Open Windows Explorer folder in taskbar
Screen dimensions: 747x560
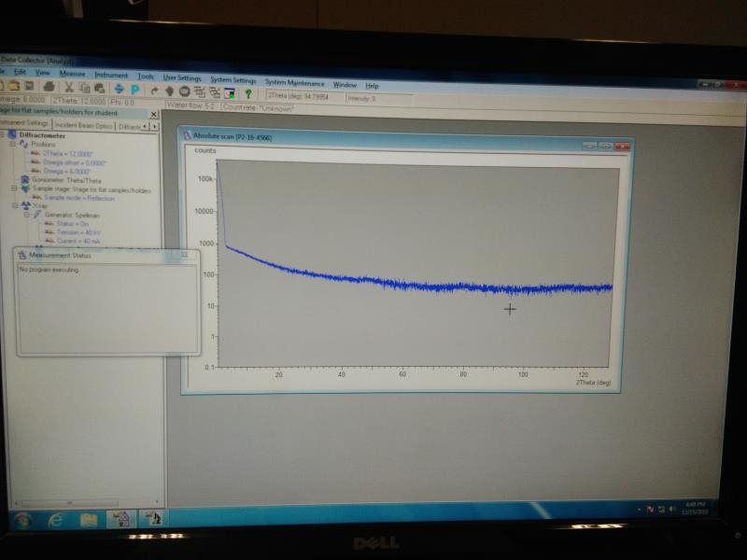point(88,518)
